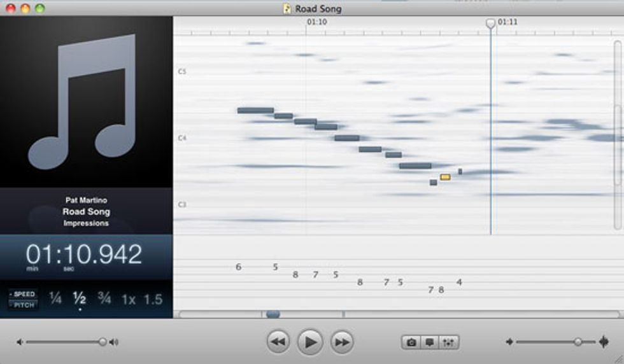
Task: Rewind with the double-left-arrow button
Action: (x=278, y=342)
